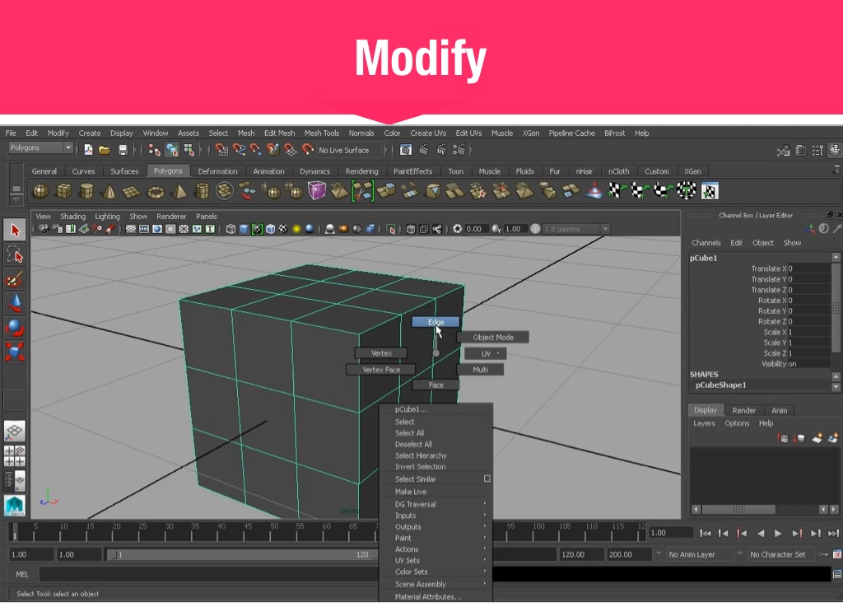Switch to the Deformation shelf tab

click(x=217, y=171)
